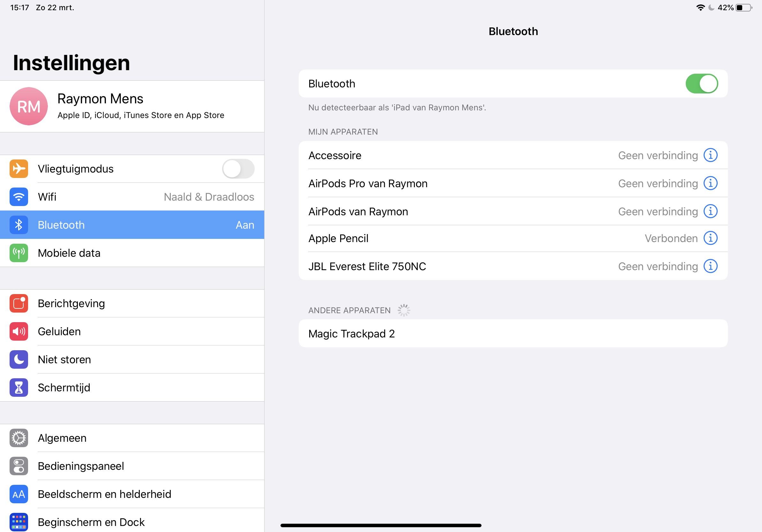Open info for AirPods Pro van Raymon
This screenshot has width=762, height=532.
(710, 183)
